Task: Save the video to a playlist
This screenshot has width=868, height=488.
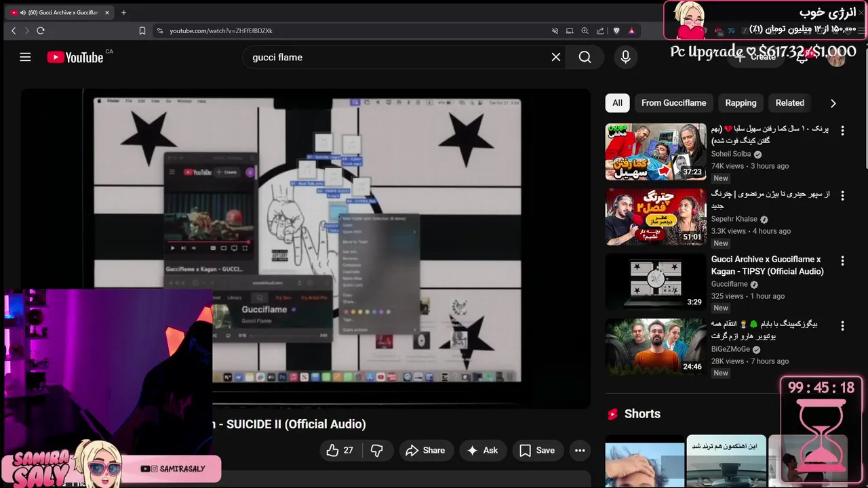Action: [x=537, y=450]
